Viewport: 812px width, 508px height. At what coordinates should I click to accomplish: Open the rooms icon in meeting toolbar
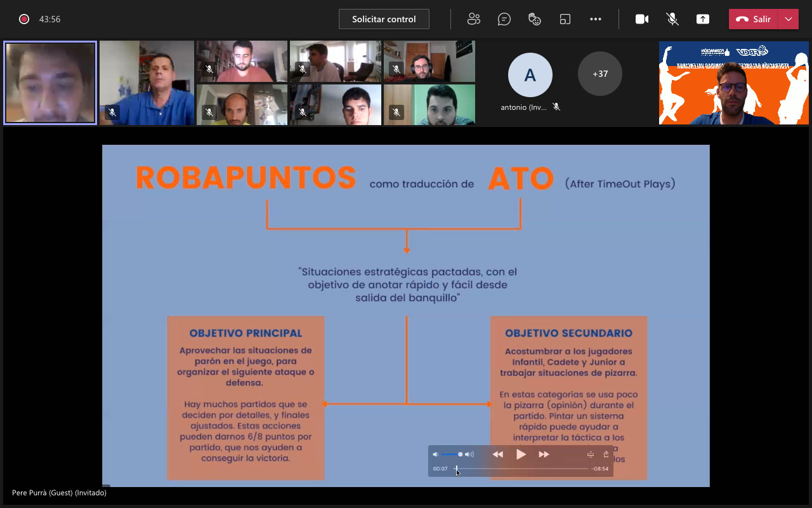(565, 19)
